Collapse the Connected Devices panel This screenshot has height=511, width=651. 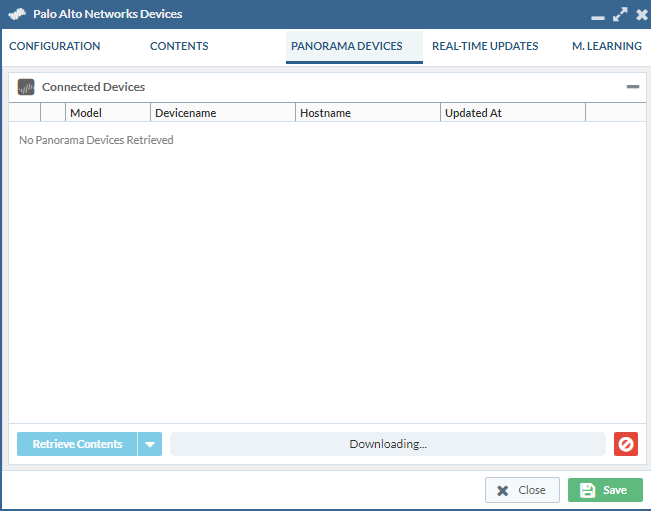[633, 87]
